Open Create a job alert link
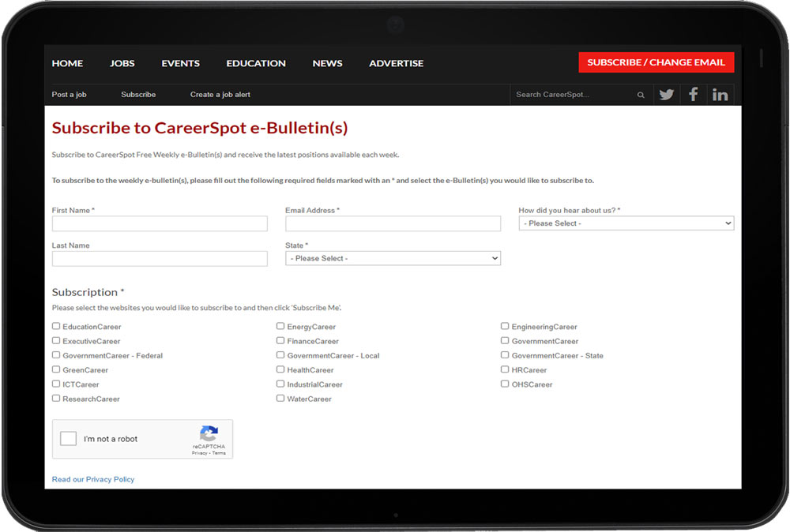The image size is (790, 532). [x=220, y=95]
